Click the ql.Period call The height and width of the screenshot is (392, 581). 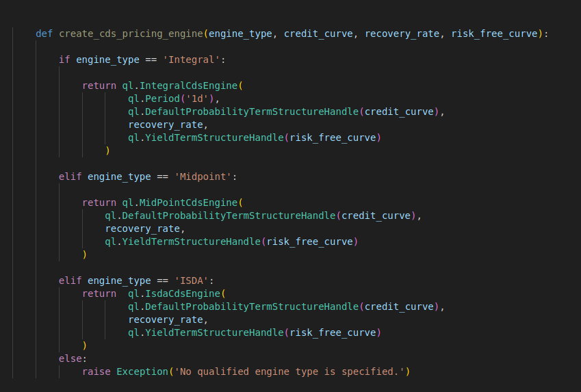pyautogui.click(x=153, y=99)
